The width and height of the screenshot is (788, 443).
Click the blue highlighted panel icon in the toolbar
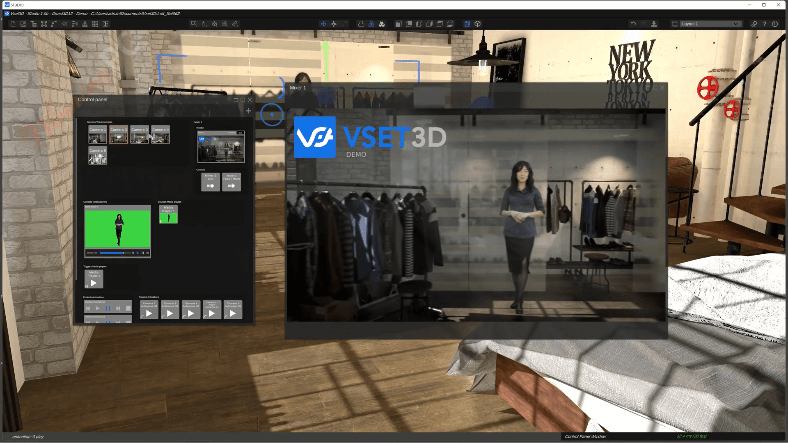click(467, 24)
